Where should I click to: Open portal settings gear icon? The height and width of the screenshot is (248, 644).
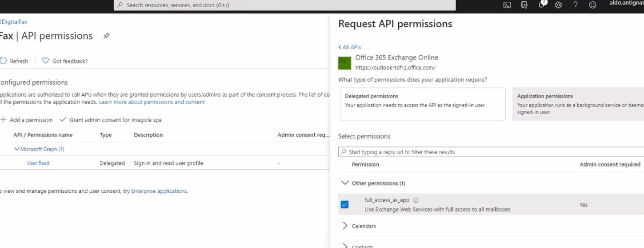pyautogui.click(x=558, y=5)
